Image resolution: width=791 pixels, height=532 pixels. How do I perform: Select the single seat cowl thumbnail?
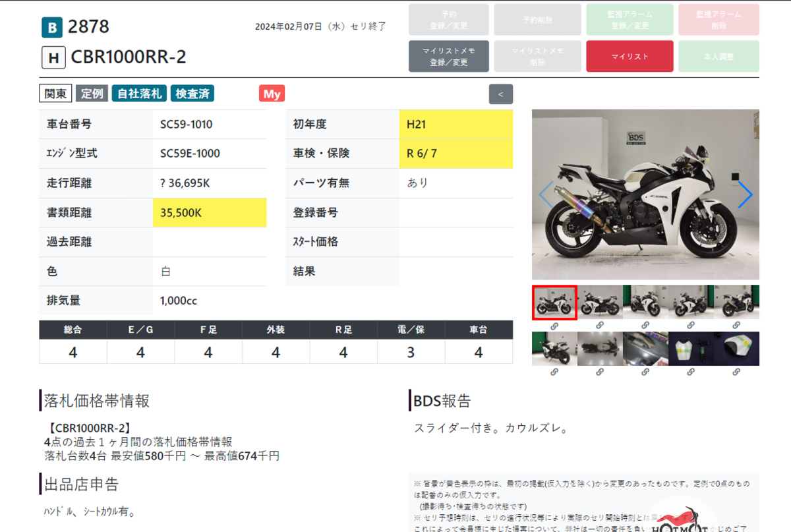pyautogui.click(x=736, y=348)
